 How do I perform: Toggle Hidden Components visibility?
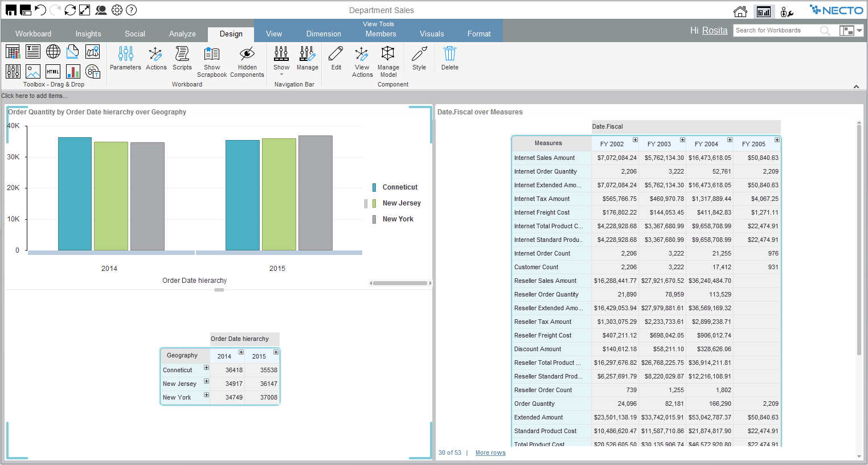(247, 54)
